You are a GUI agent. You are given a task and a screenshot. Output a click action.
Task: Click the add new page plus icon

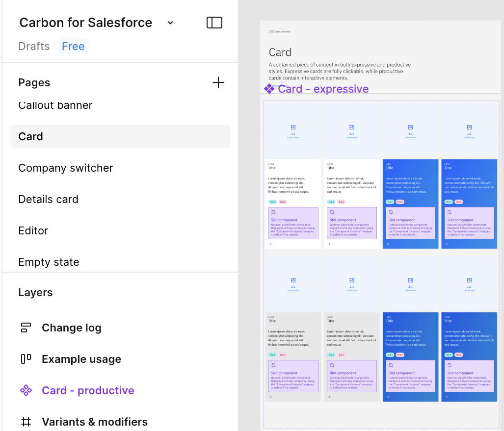[218, 82]
